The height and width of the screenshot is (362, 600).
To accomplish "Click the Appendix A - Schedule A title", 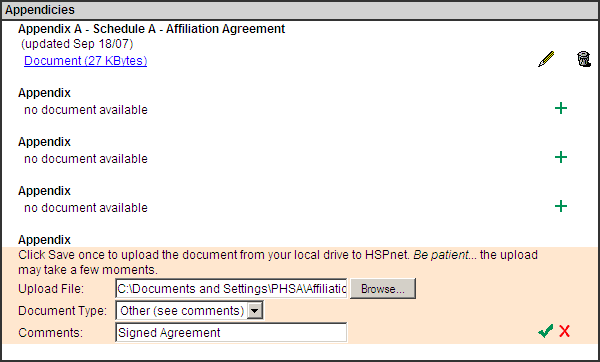I will click(152, 29).
